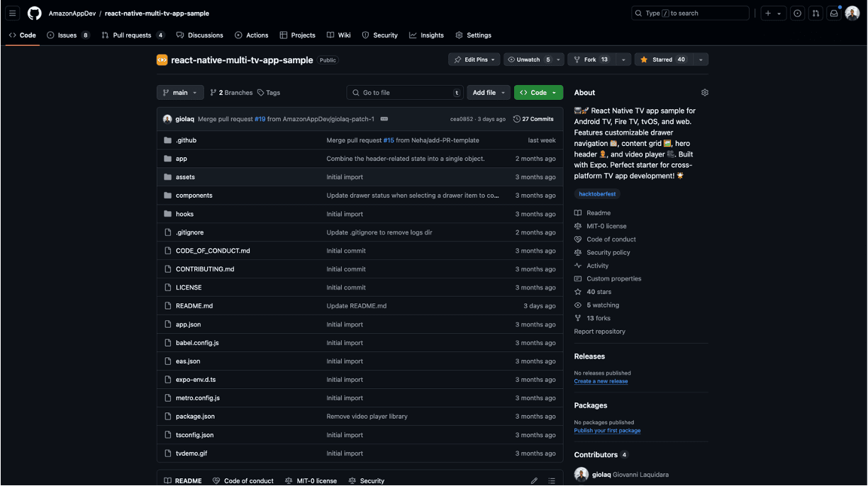Screen dimensions: 868x486
Task: Open the Actions tab
Action: coord(252,35)
